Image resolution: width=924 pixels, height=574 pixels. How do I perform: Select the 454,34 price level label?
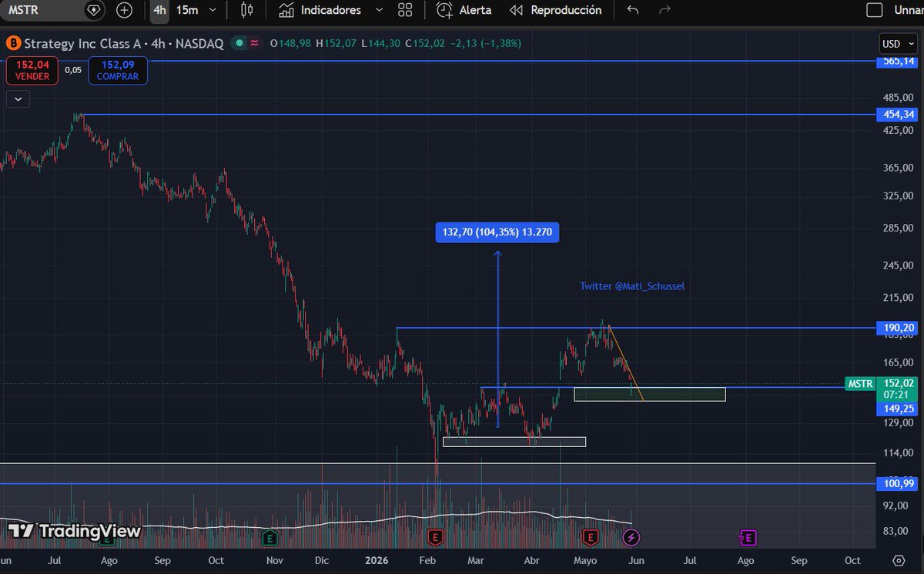(x=897, y=115)
